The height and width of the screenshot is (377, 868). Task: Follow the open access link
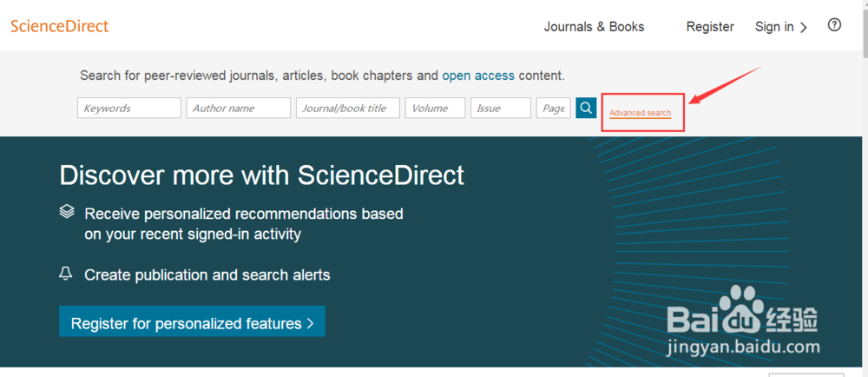(x=478, y=76)
